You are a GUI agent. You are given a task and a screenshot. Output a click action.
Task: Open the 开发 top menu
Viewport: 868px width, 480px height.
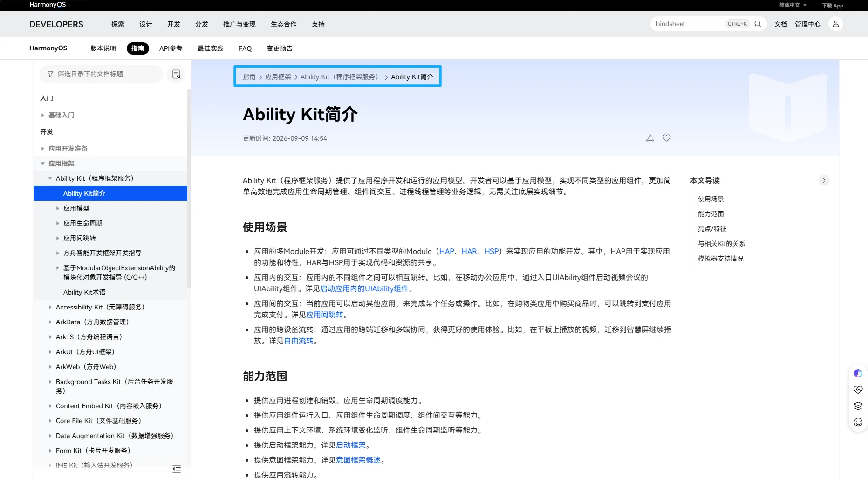(174, 24)
